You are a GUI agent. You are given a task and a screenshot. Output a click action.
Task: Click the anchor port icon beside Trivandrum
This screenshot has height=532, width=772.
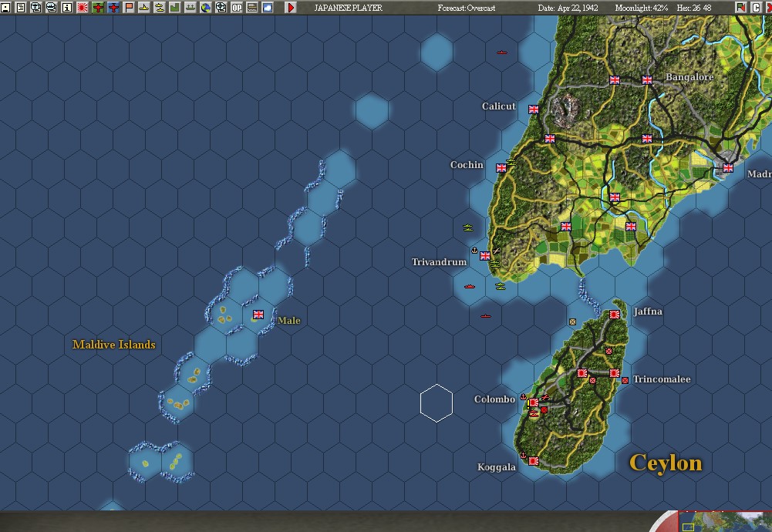474,250
